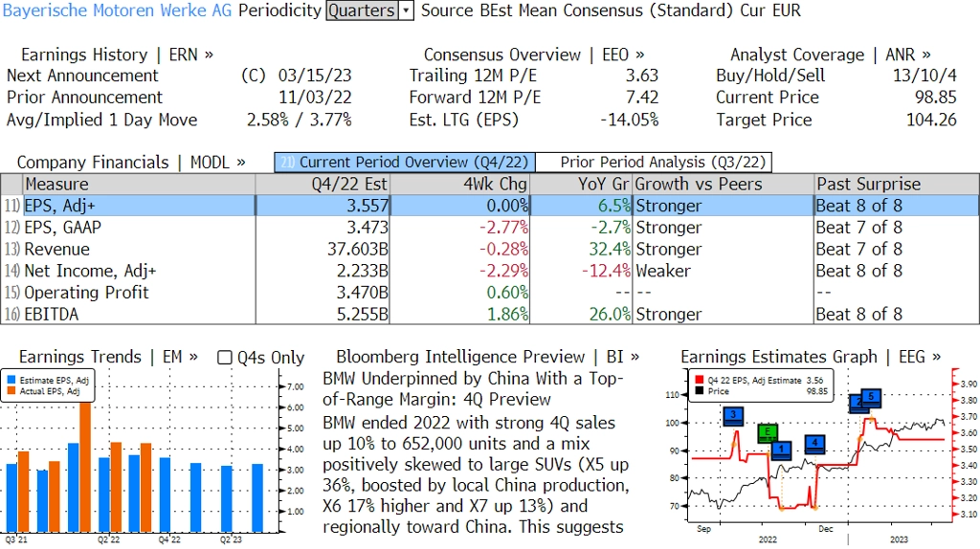980x549 pixels.
Task: Click the Target Price value 104.26
Action: point(931,120)
